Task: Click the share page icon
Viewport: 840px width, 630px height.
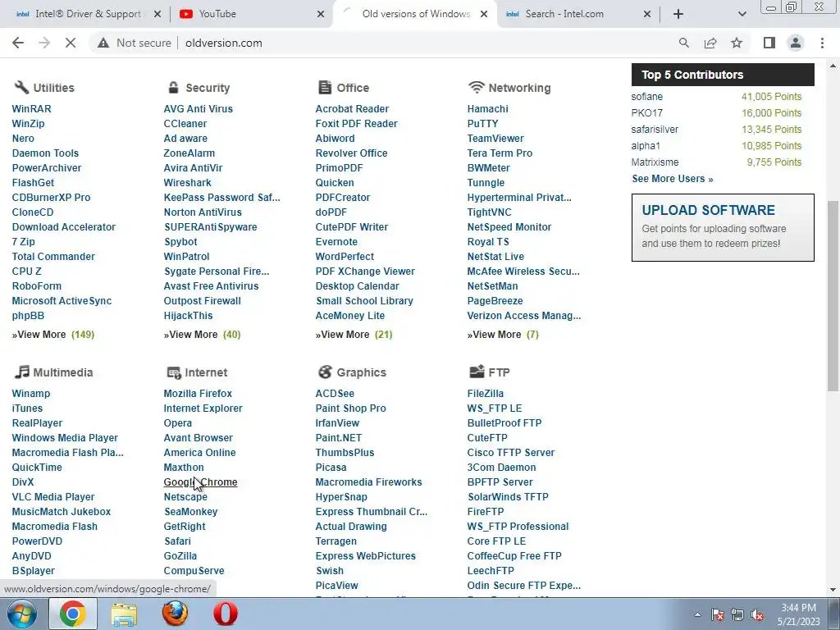Action: pyautogui.click(x=710, y=43)
